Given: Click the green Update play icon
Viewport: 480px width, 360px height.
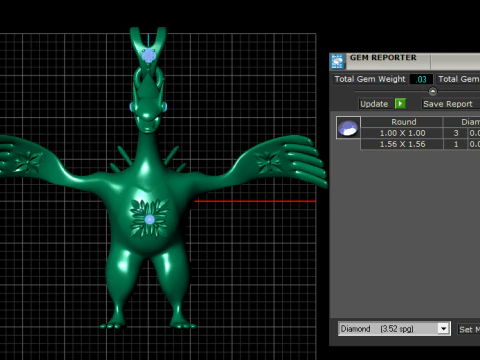Looking at the screenshot, I should (400, 104).
